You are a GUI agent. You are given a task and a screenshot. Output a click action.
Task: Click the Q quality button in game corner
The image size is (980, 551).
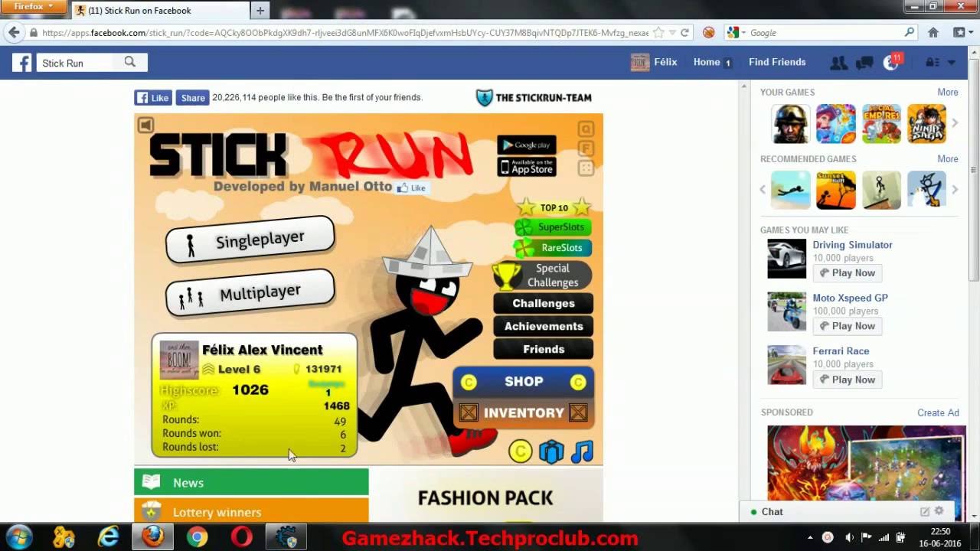pyautogui.click(x=586, y=129)
